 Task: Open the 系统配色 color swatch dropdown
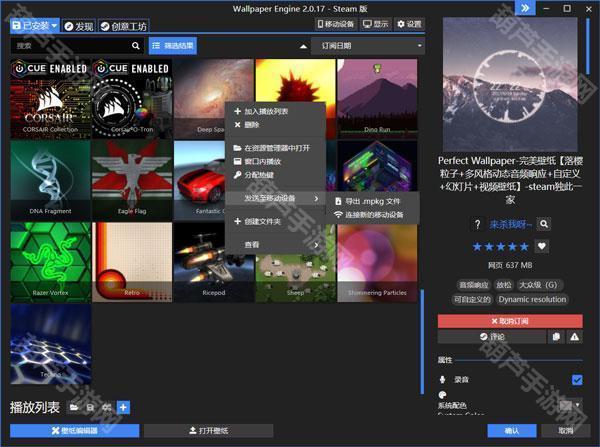(570, 405)
